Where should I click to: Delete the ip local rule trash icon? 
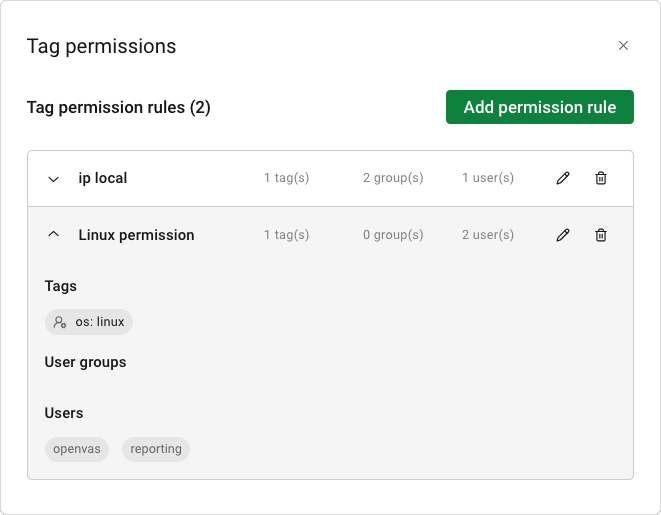(601, 178)
